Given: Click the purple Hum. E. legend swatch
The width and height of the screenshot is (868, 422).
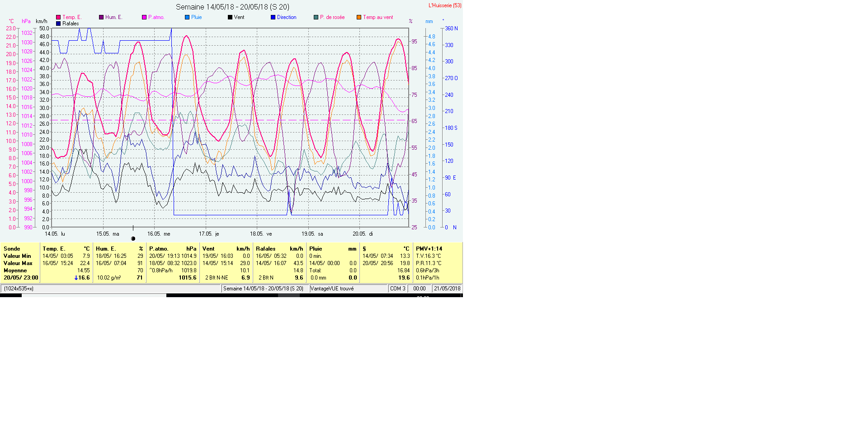Looking at the screenshot, I should (x=101, y=17).
